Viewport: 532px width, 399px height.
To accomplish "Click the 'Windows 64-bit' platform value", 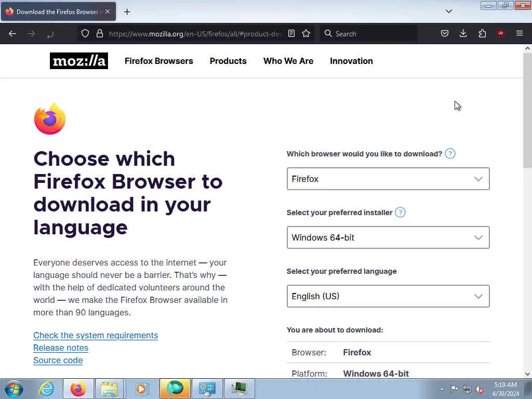I will click(x=376, y=374).
